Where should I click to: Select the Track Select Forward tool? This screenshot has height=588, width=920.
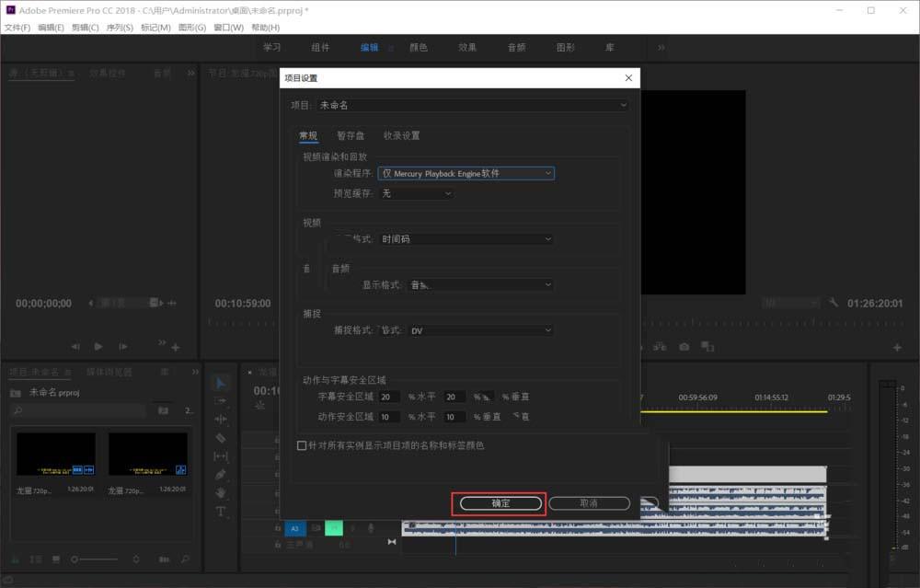[221, 400]
